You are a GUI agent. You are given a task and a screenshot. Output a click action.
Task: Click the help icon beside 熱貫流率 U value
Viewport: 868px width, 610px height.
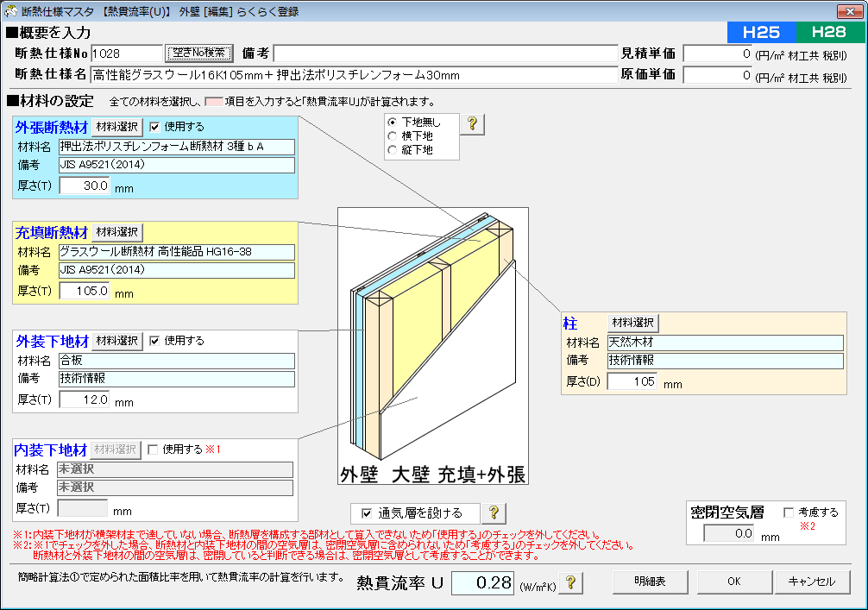pos(570,583)
